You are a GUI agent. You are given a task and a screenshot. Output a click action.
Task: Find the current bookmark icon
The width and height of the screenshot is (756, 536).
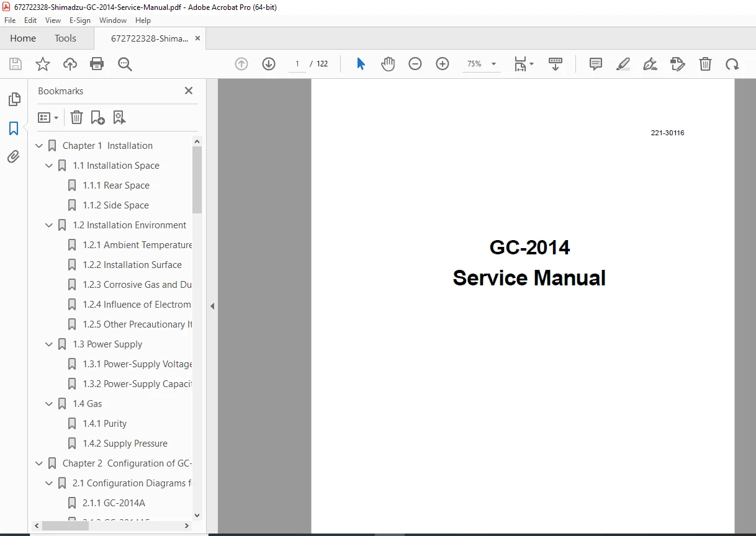[119, 117]
